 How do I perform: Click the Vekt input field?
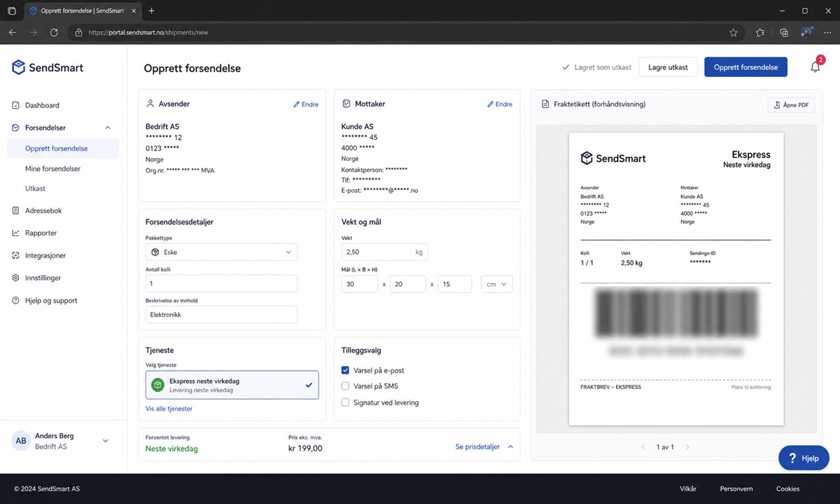(x=384, y=252)
